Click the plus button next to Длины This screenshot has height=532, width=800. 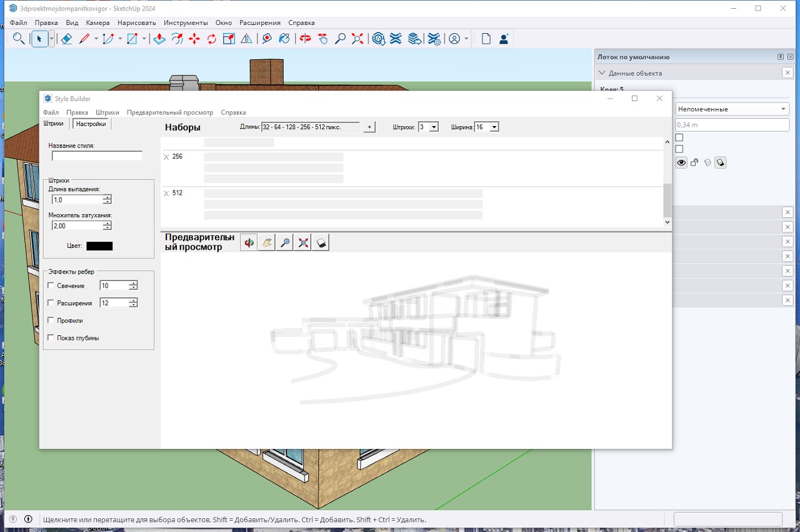coord(369,127)
